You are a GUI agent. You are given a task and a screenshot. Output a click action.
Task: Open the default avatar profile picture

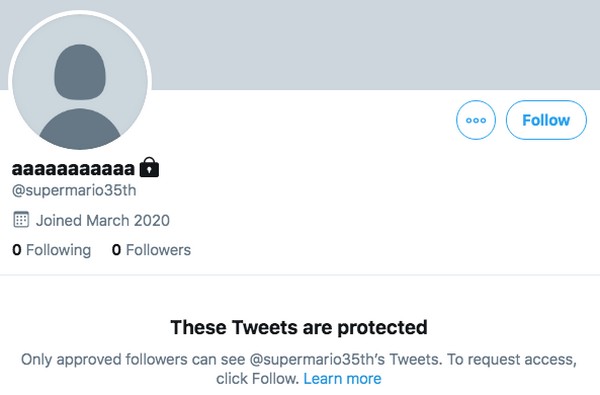(x=80, y=82)
